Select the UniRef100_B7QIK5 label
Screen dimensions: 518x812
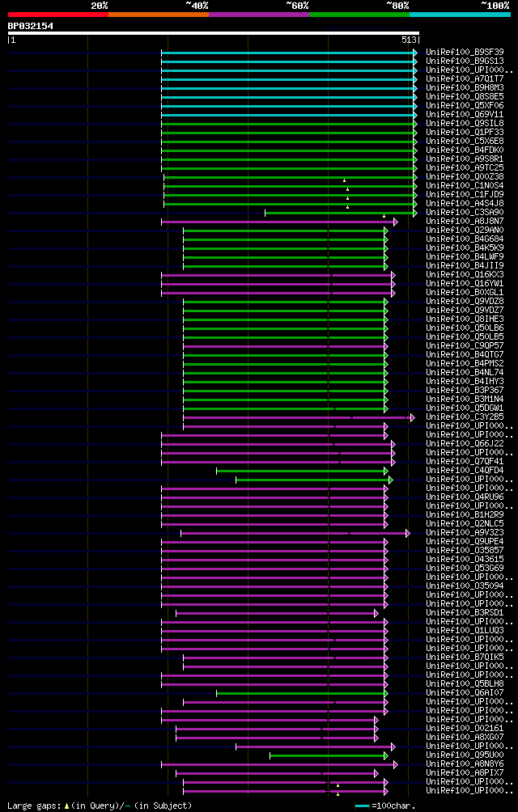[x=465, y=657]
